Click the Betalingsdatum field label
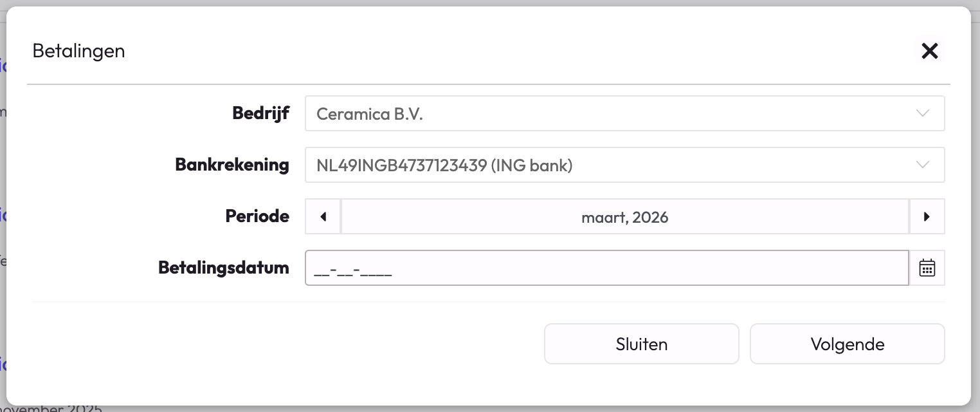Viewport: 980px width, 412px height. pos(224,268)
